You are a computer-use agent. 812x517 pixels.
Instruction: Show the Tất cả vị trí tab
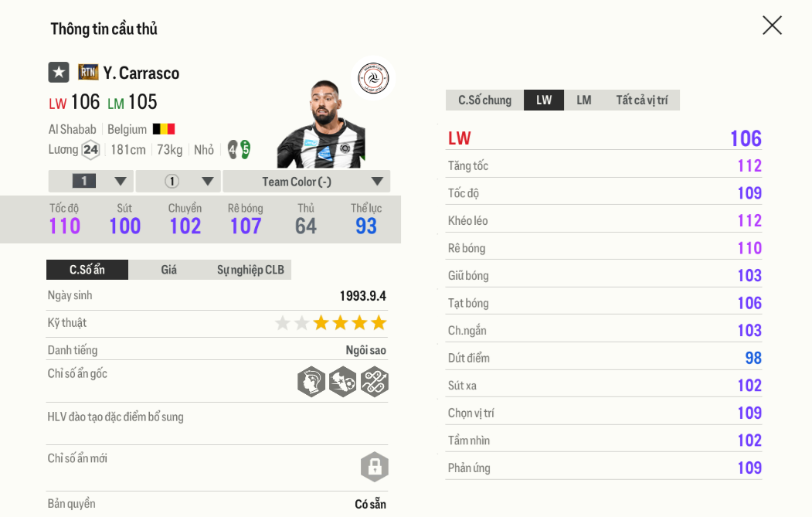click(641, 100)
